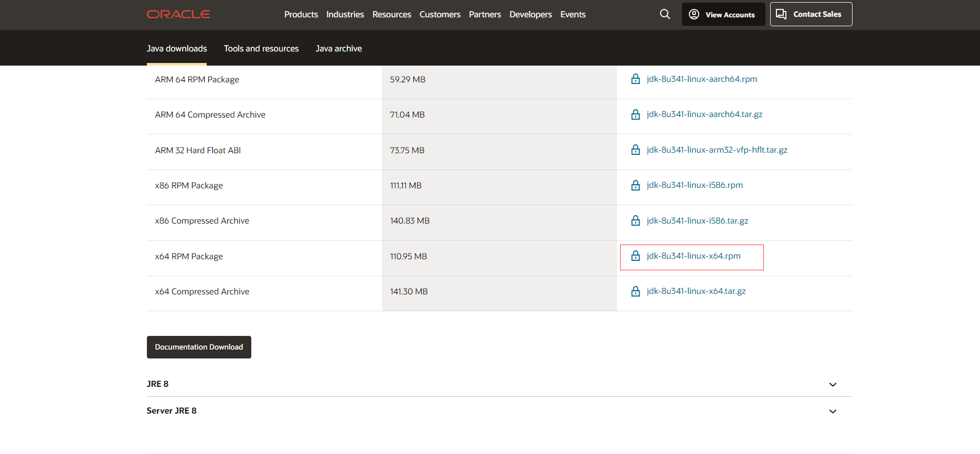980x454 pixels.
Task: Select the Java downloads tab
Action: pos(177,49)
